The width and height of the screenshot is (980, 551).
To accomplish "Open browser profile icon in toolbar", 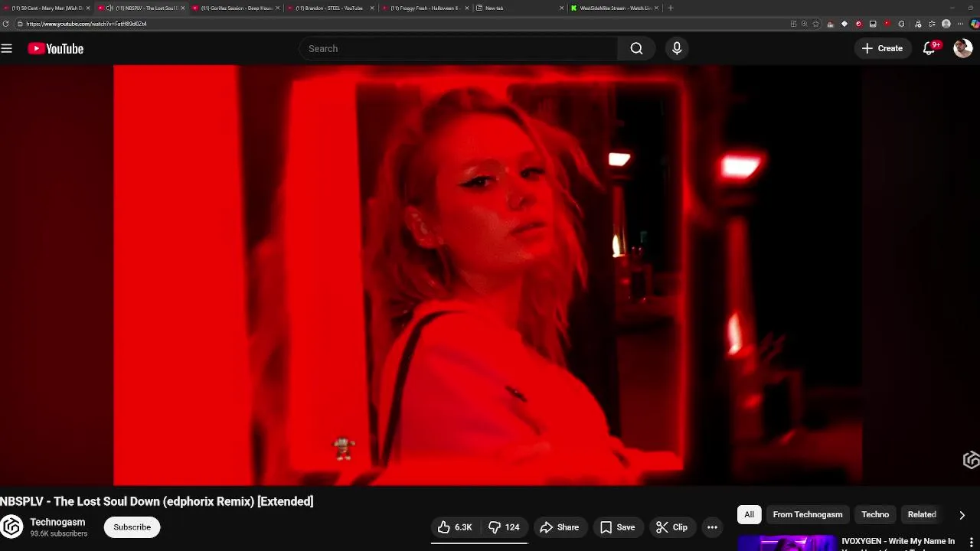I will (x=946, y=24).
